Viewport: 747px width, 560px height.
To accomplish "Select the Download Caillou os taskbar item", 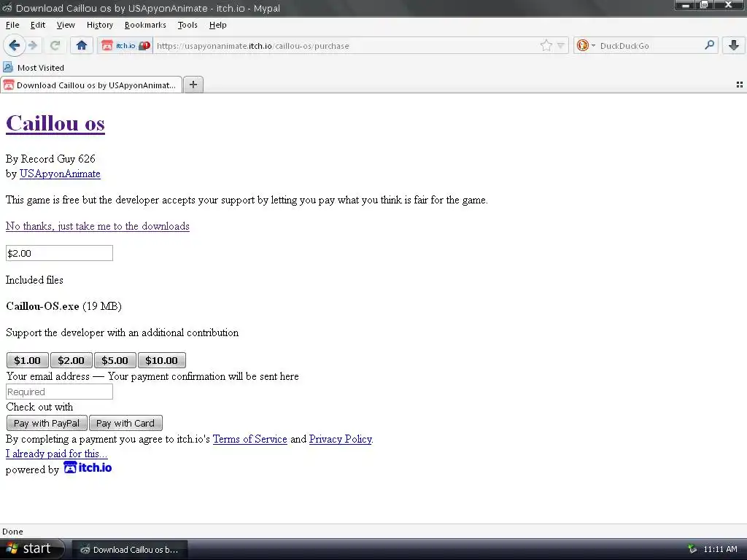I will point(130,550).
